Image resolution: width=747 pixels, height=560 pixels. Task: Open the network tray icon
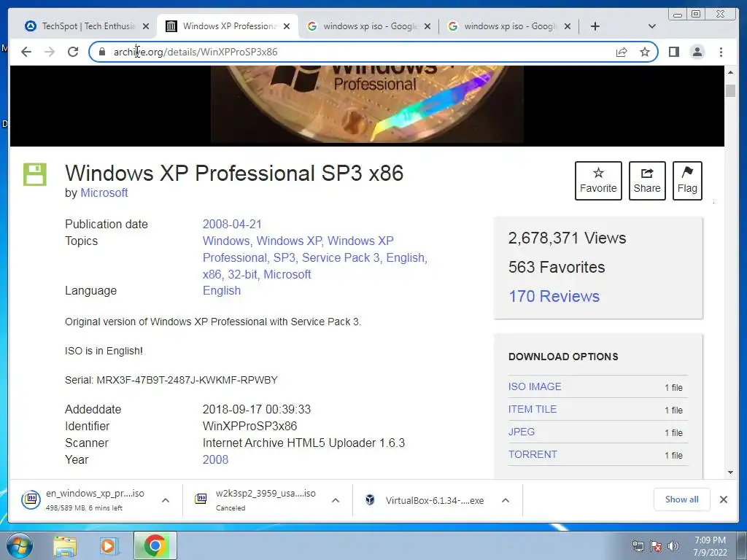tap(638, 546)
